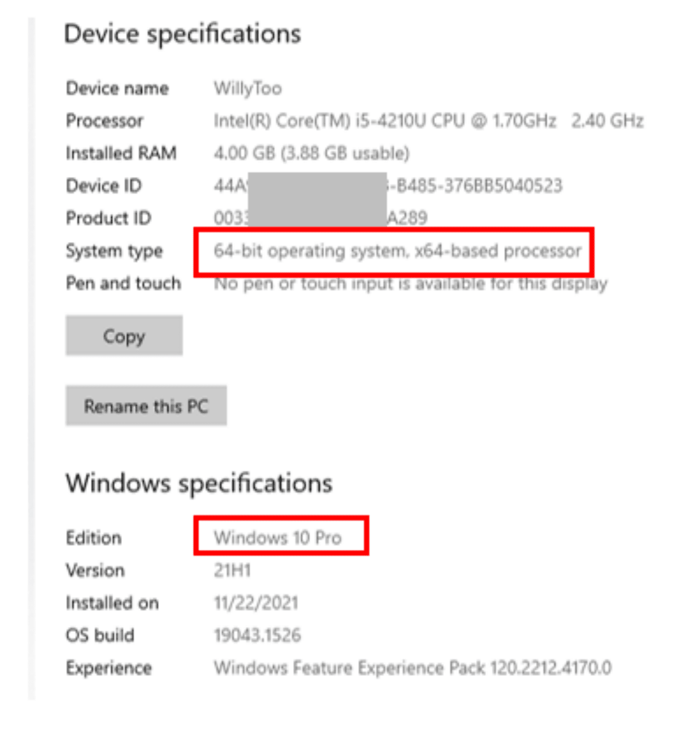Viewport: 700px width, 735px height.
Task: Click the device name value WillyToo
Action: (248, 88)
